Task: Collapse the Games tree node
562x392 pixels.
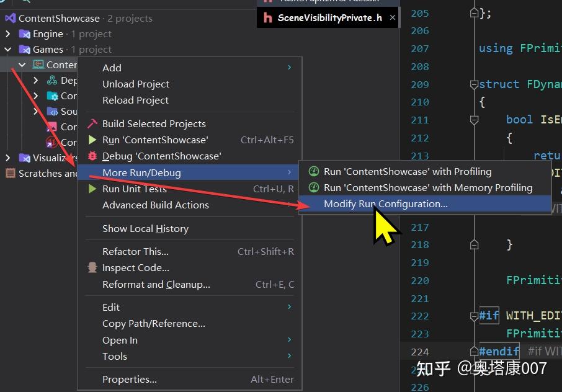Action: point(7,49)
